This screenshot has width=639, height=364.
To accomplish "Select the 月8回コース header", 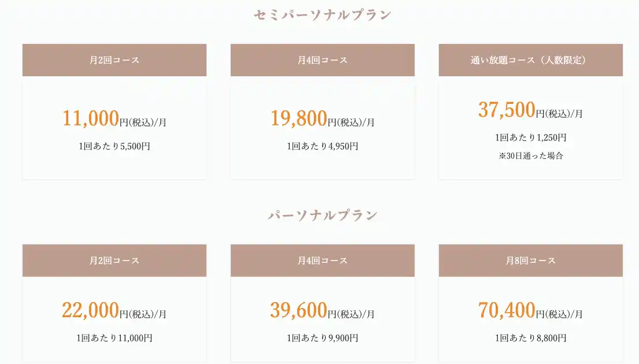I will coord(530,261).
